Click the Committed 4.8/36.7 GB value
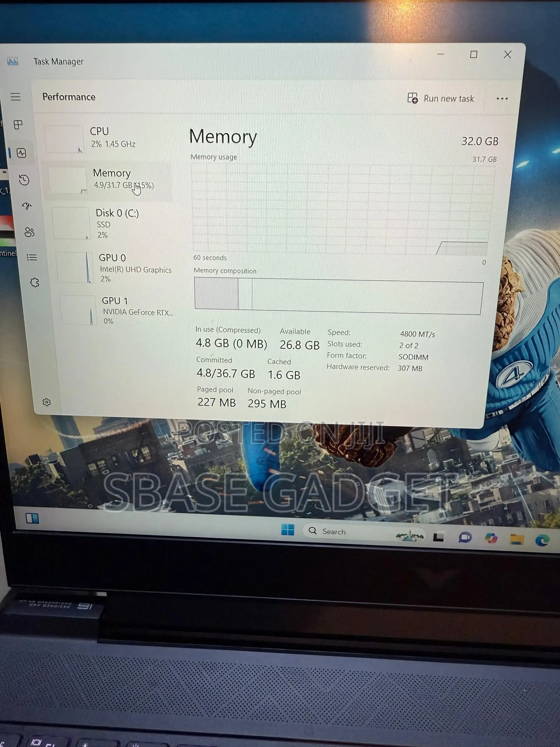This screenshot has width=560, height=747. 226,373
